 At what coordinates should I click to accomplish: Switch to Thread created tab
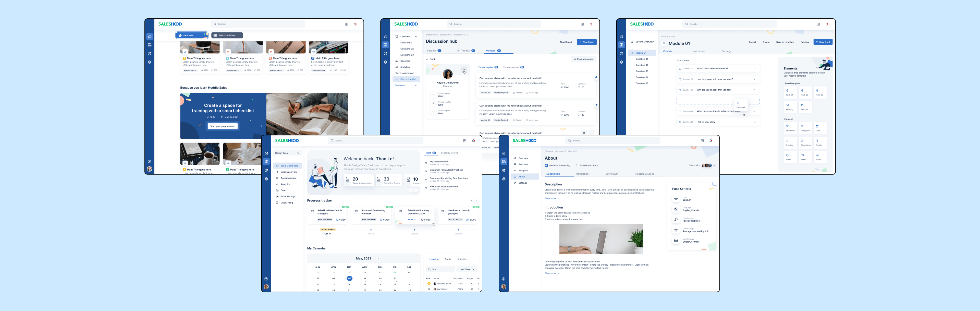click(x=513, y=67)
